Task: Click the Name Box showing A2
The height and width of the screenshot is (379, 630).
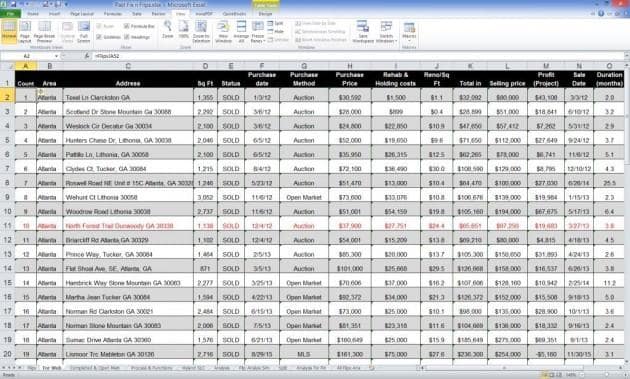Action: click(x=27, y=56)
